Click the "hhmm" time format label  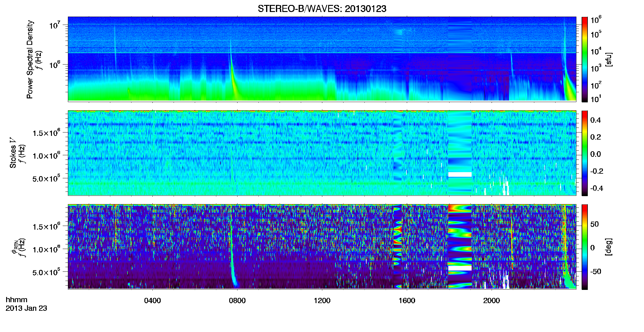17,300
